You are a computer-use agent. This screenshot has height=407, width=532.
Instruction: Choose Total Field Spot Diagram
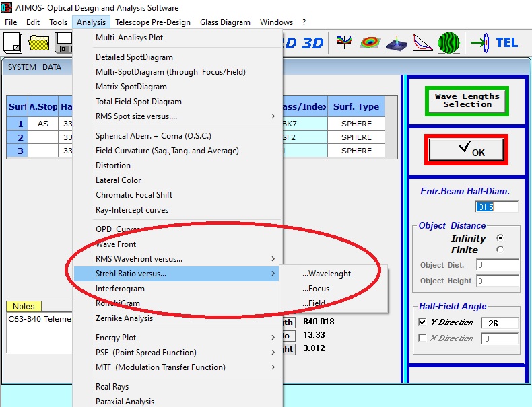[176, 102]
